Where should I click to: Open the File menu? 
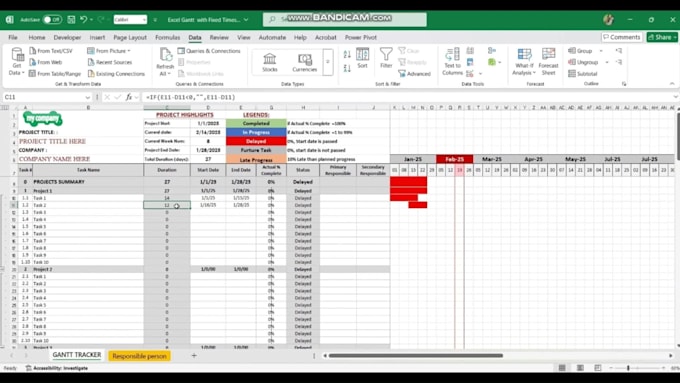coord(13,37)
